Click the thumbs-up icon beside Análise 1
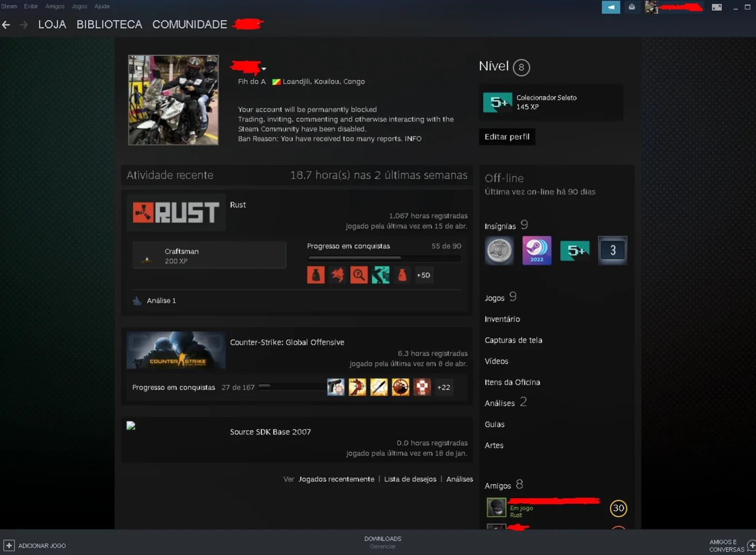 [x=137, y=301]
